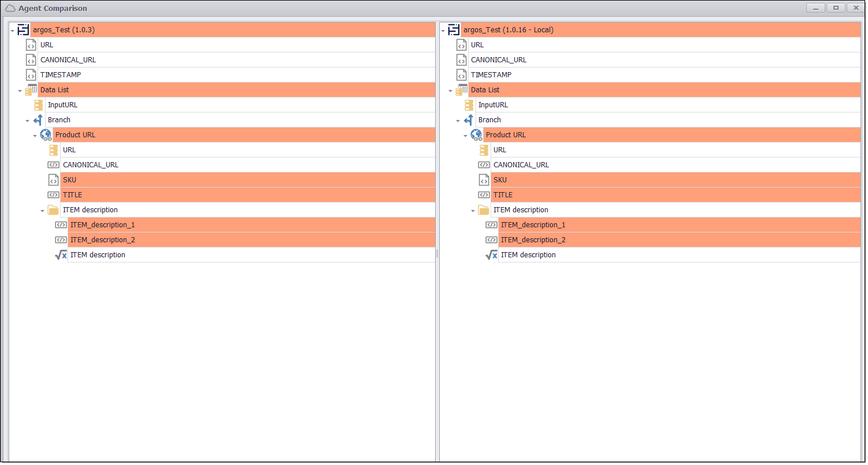The height and width of the screenshot is (465, 868).
Task: Collapse the argos_Test (1.0.16 - Local) root node
Action: 443,31
